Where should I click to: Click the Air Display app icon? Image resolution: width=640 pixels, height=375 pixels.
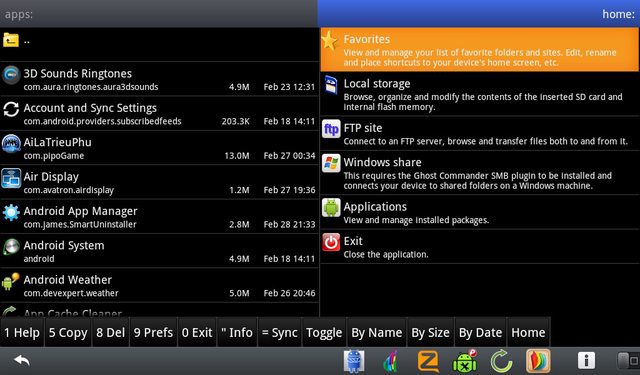click(x=11, y=178)
